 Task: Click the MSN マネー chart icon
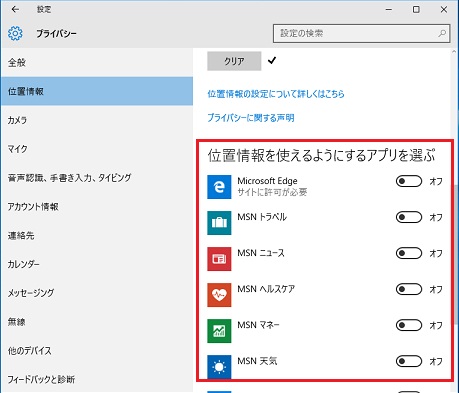219,331
